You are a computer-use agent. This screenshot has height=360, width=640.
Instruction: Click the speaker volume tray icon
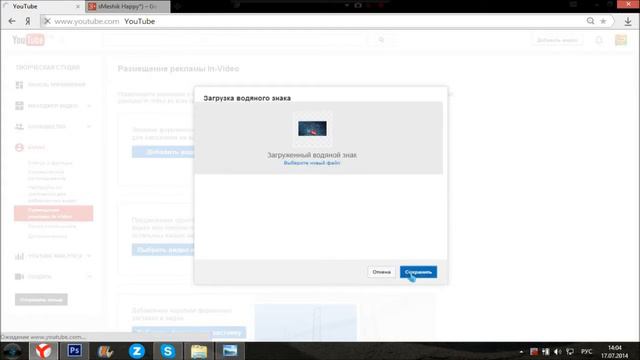[x=558, y=351]
